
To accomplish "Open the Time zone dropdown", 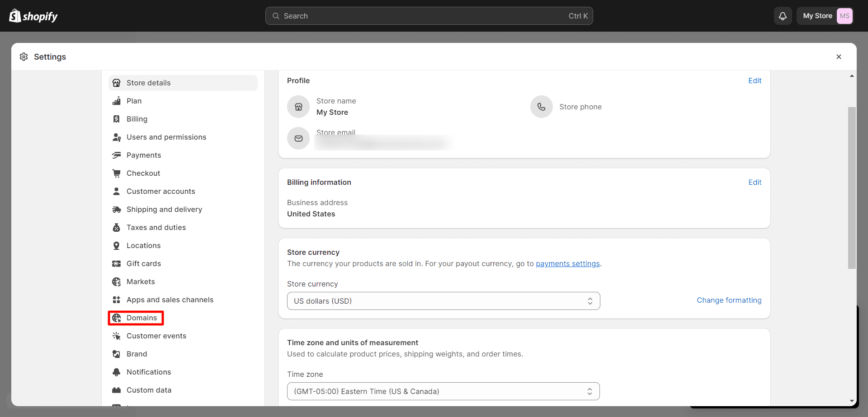I will (x=443, y=391).
